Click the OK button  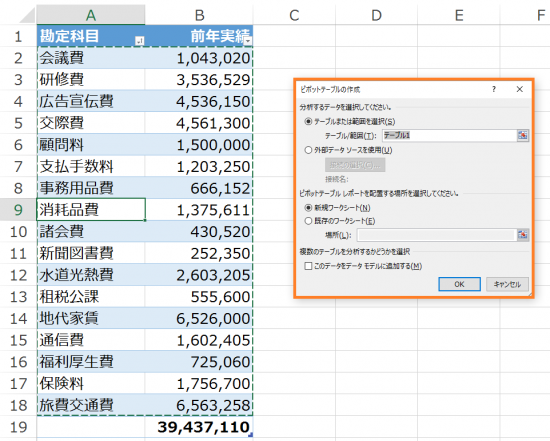(459, 284)
